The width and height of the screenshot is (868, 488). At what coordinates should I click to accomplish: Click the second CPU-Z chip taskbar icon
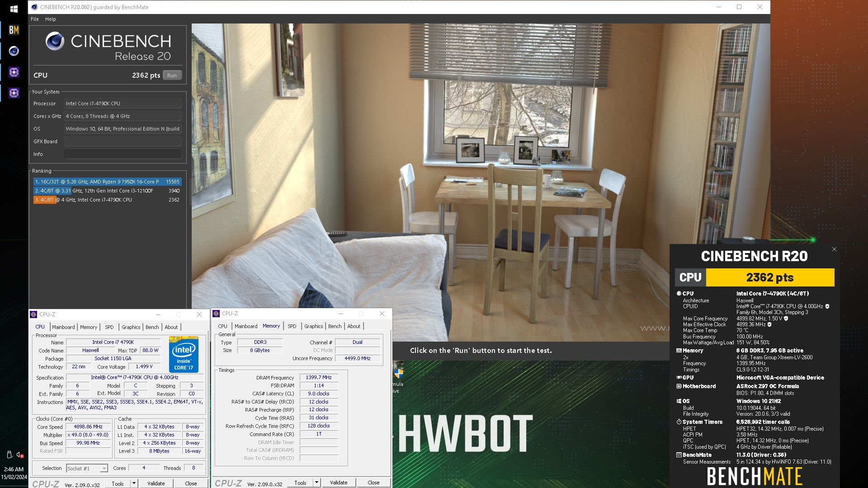[x=14, y=93]
